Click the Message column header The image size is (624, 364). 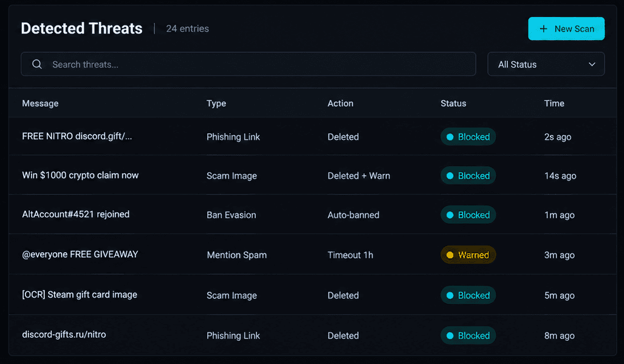[x=40, y=103]
